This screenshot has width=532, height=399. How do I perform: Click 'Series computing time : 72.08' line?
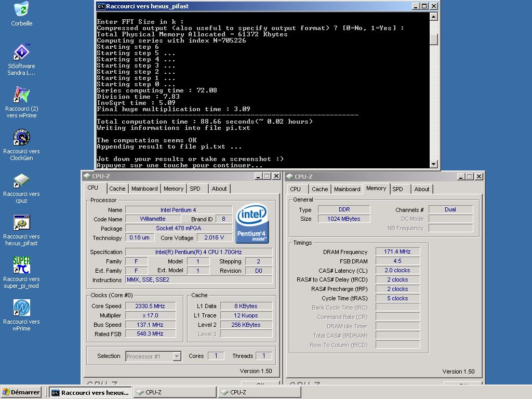(157, 90)
